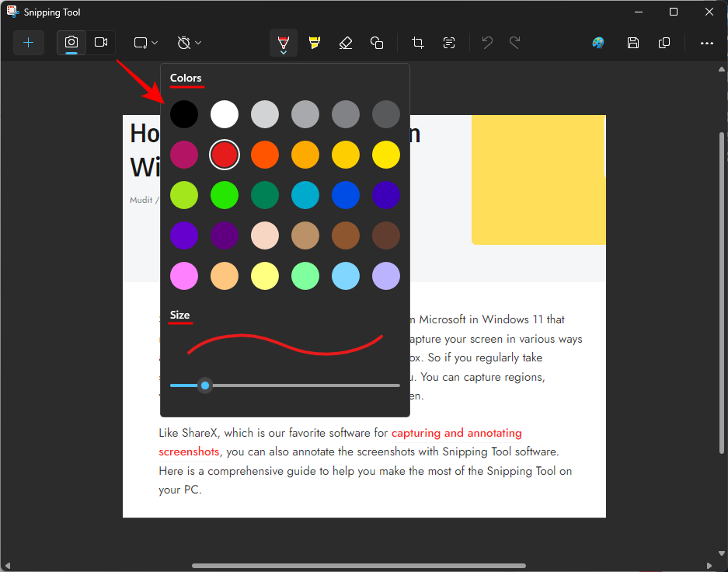
Task: Edit the snip in Paint
Action: [x=598, y=43]
